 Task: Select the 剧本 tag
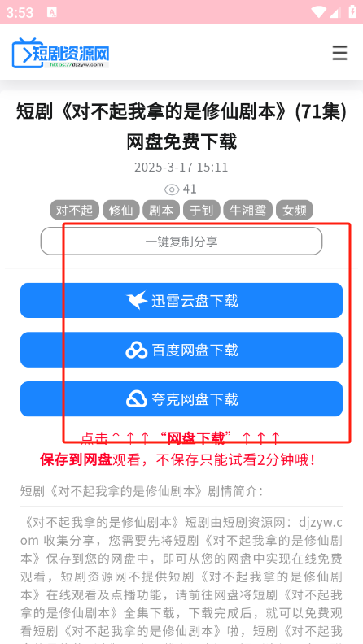tap(161, 211)
